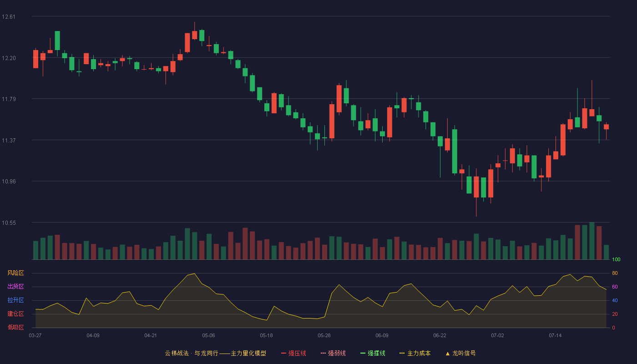Image resolution: width=637 pixels, height=364 pixels.
Task: Click the 12.61 price axis label
Action: [x=8, y=17]
